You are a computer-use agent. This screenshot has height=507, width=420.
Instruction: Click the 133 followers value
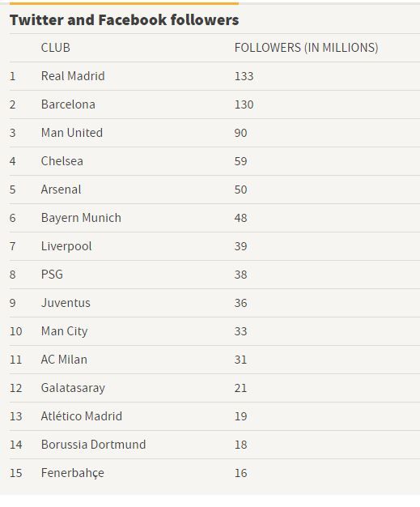tap(244, 76)
